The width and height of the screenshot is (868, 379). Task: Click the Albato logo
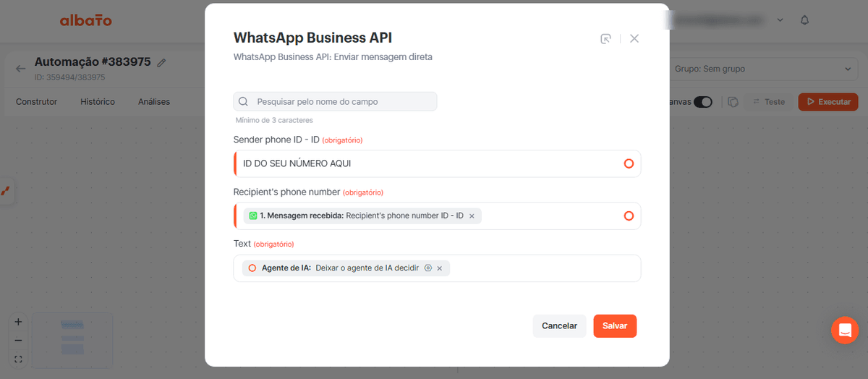coord(85,20)
